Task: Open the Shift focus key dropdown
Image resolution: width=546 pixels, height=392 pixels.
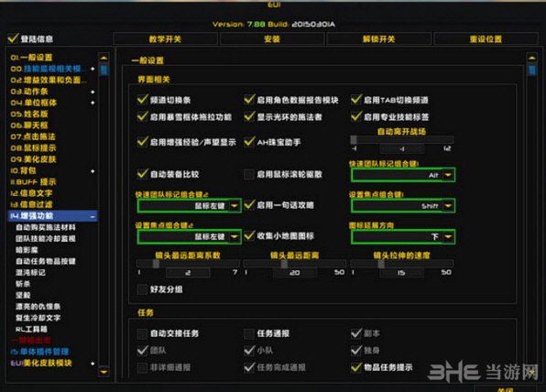Action: pyautogui.click(x=448, y=206)
